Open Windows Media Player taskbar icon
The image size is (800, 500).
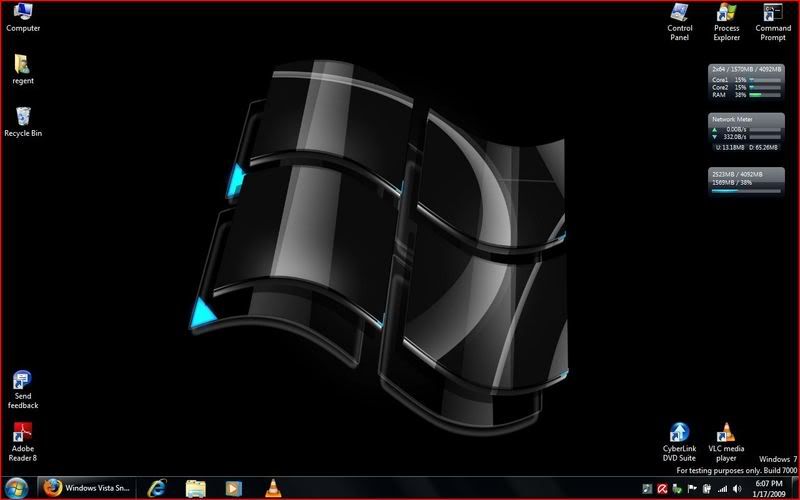(x=234, y=488)
